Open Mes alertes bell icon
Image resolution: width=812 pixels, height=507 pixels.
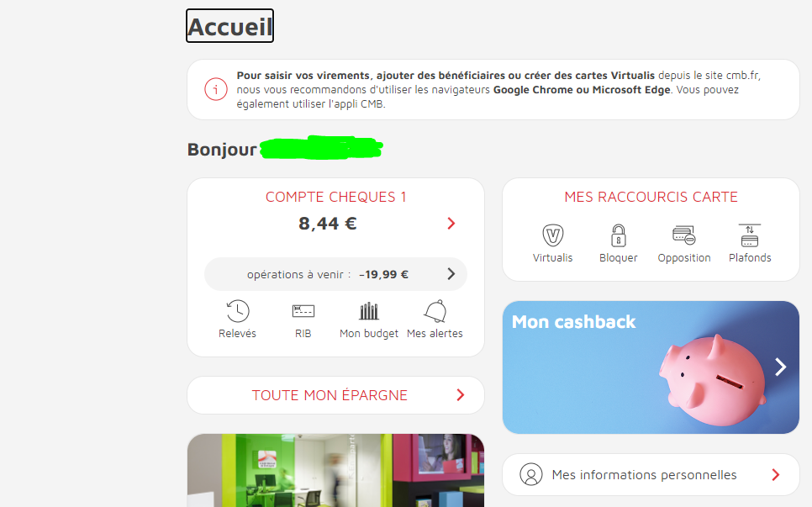click(x=435, y=311)
